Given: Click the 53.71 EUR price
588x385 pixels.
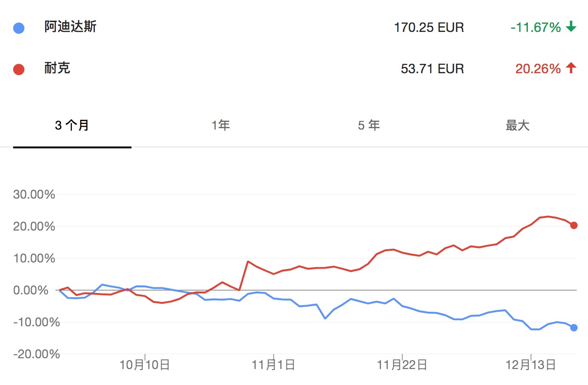Looking at the screenshot, I should click(432, 69).
